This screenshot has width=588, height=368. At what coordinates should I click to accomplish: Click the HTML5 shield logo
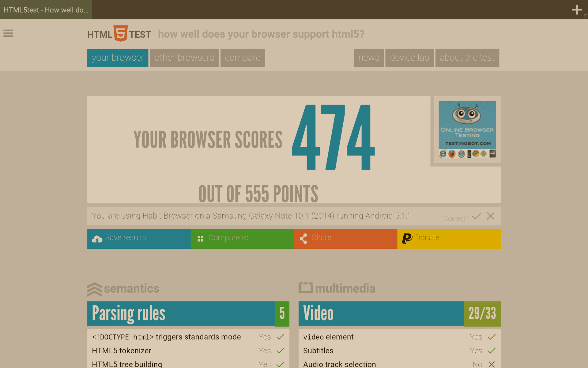(x=120, y=33)
